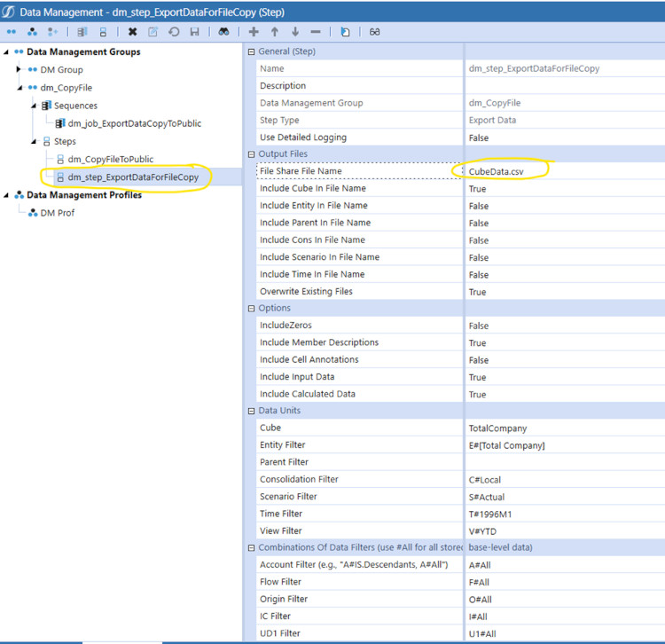665x644 pixels.
Task: Click the Overwrite Existing Files True value
Action: coord(478,292)
